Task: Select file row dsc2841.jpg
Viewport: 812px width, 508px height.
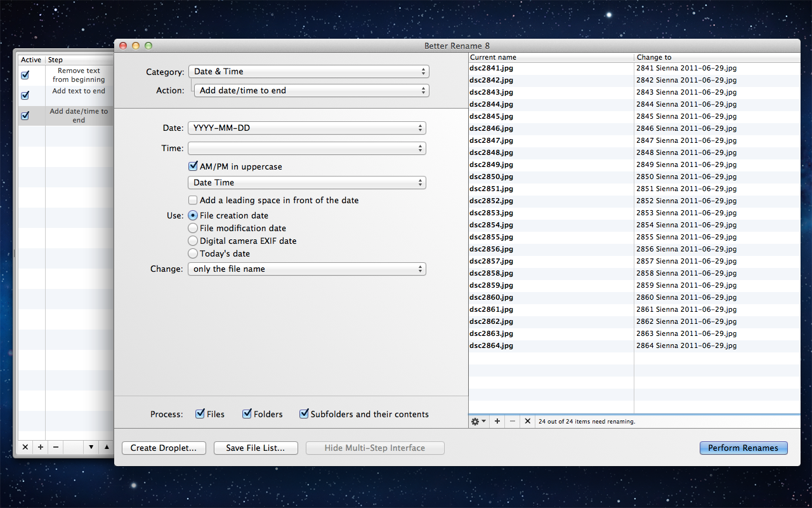Action: point(551,68)
